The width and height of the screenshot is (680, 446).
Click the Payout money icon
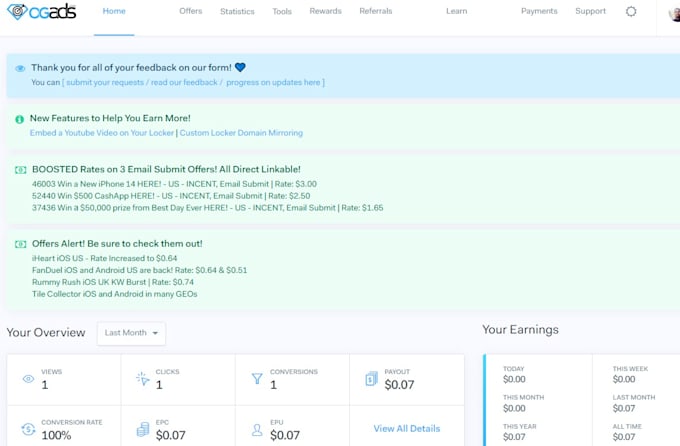[x=371, y=379]
